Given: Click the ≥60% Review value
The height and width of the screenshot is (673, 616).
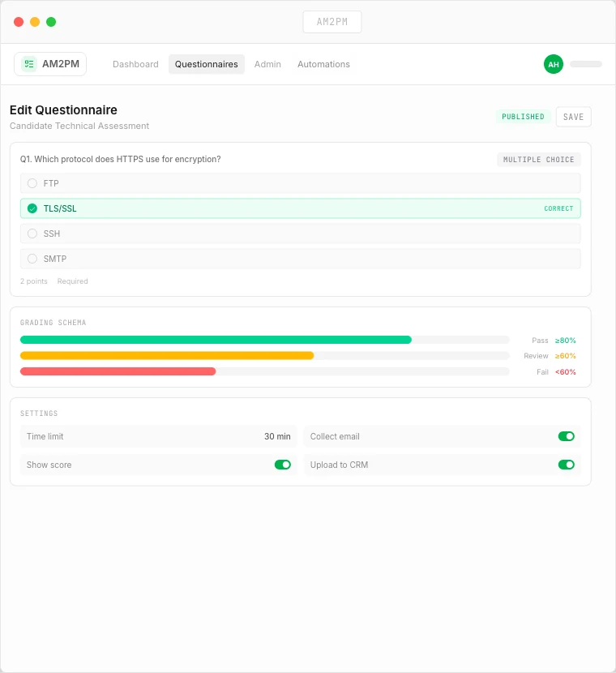Looking at the screenshot, I should coord(566,356).
